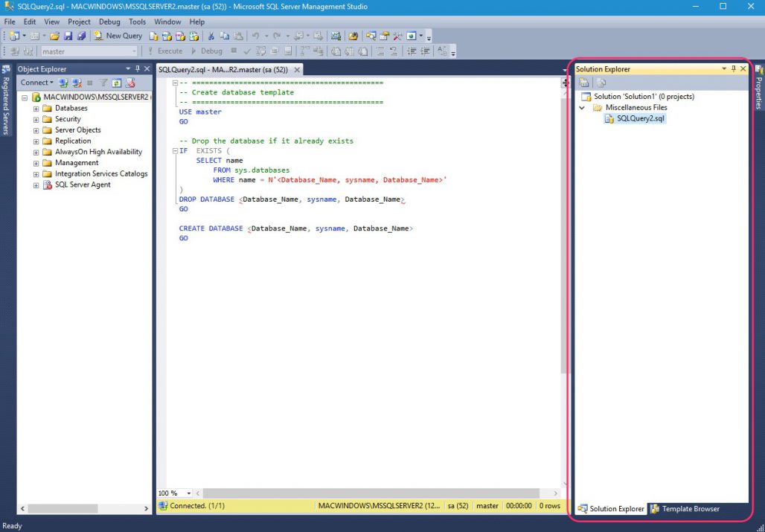Viewport: 765px width, 532px height.
Task: Collapse the MACWINDOWS\MSSQLSERVER2 server node
Action: pyautogui.click(x=25, y=97)
